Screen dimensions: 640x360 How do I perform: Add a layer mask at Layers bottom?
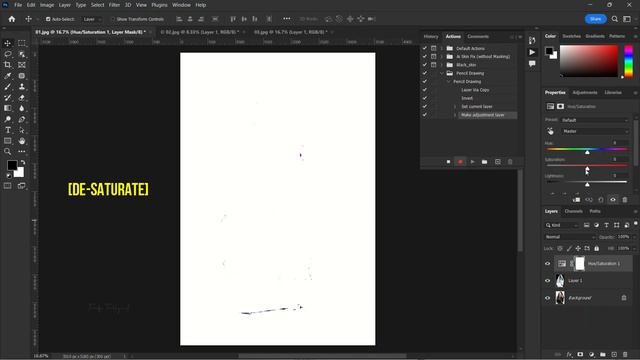[x=580, y=354]
